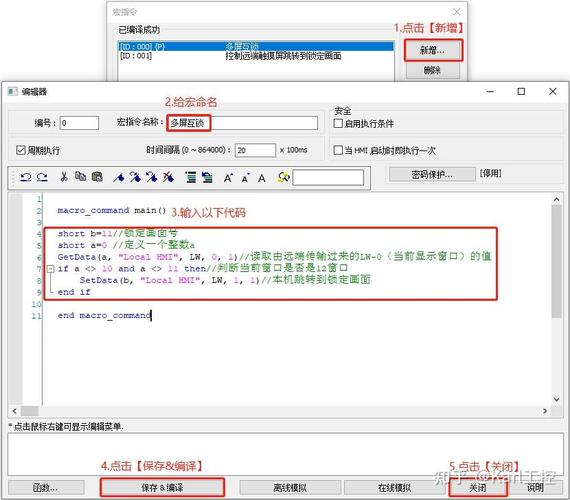The image size is (570, 500).
Task: Click horizontal scrollbar left arrow
Action: click(15, 411)
